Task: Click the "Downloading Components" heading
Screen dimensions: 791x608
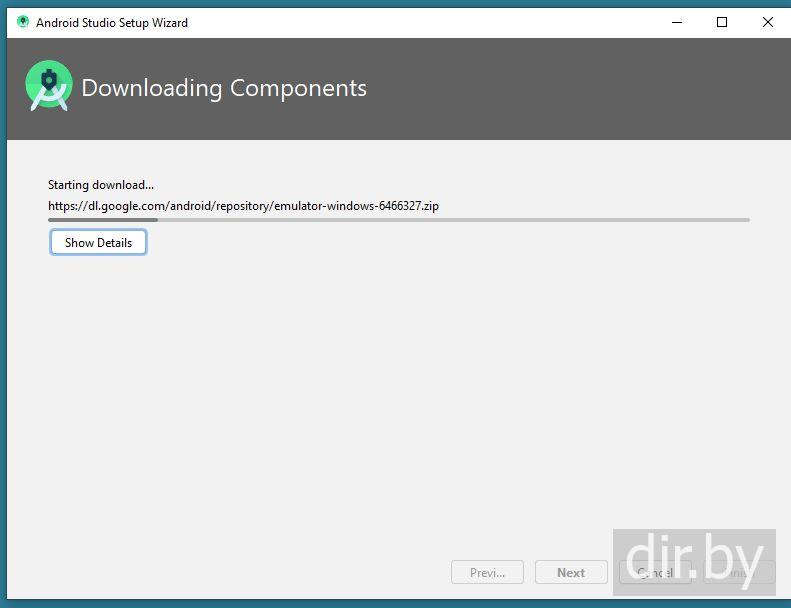Action: [224, 88]
